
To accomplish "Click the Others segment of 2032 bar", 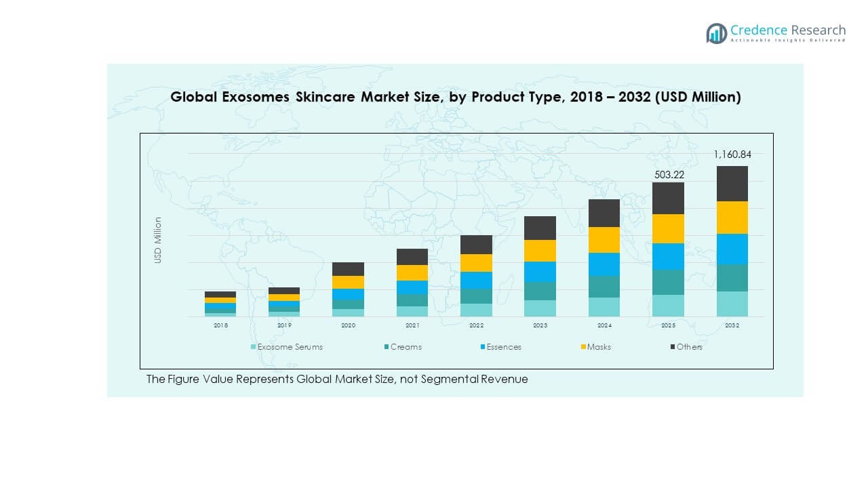I will pyautogui.click(x=732, y=184).
